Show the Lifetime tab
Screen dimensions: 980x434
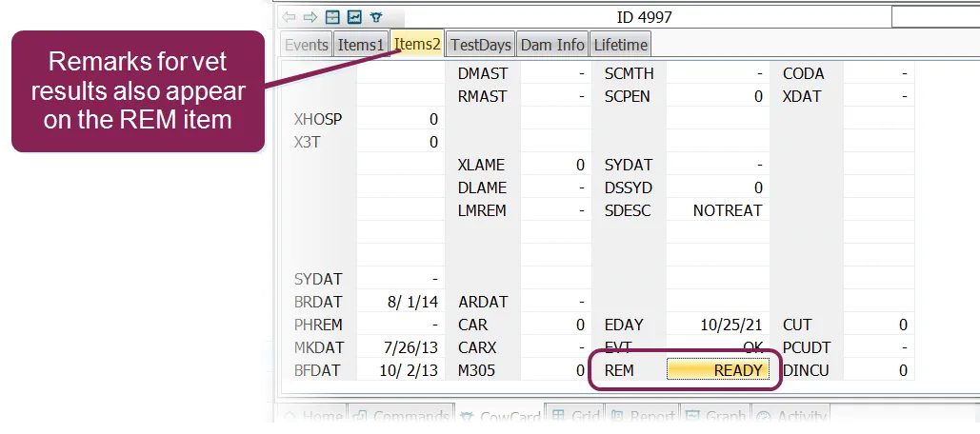tap(620, 45)
